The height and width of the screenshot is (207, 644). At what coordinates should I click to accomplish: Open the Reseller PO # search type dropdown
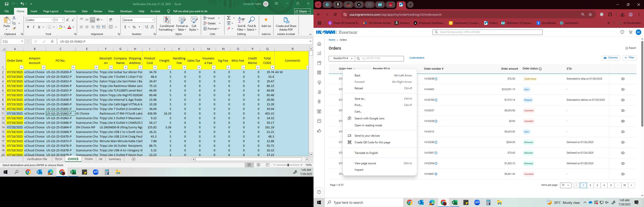point(342,58)
